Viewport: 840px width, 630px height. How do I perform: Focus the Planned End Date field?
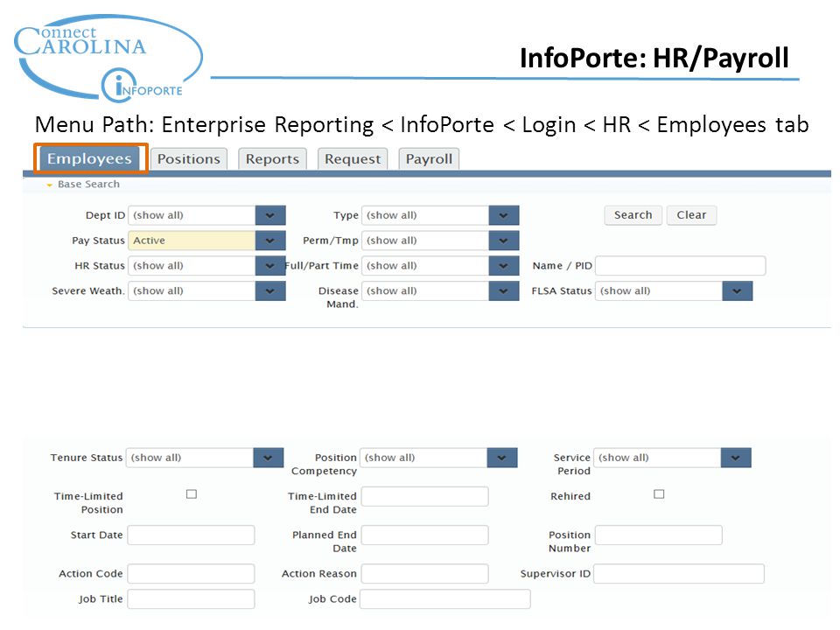pos(425,535)
